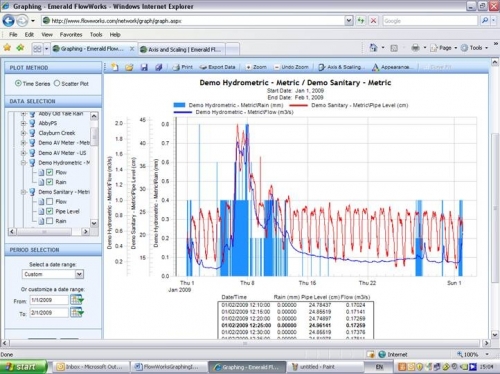The image size is (500, 374).
Task: Click the search magnifier icon
Action: click(485, 21)
